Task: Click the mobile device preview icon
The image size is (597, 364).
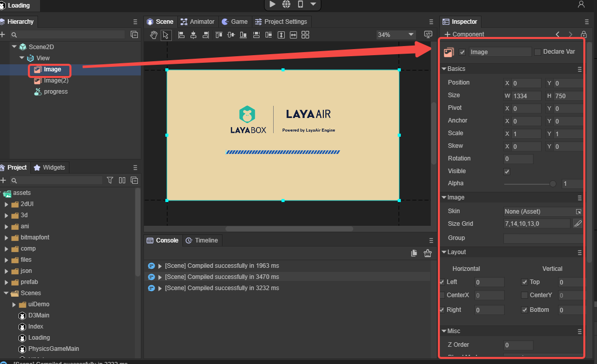Action: pyautogui.click(x=301, y=4)
